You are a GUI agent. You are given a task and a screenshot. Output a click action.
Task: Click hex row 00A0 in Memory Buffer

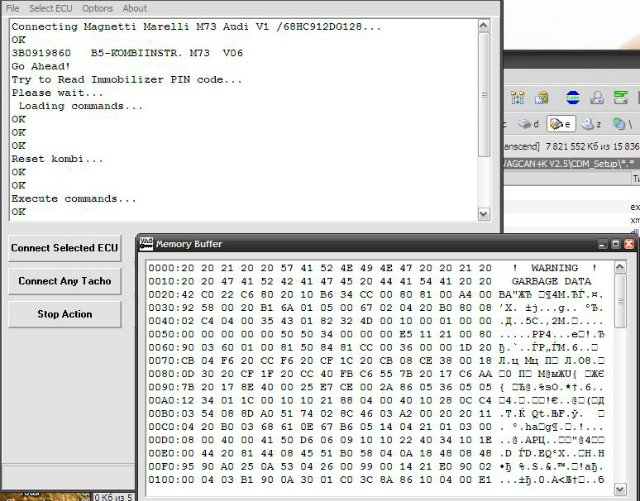pos(376,400)
